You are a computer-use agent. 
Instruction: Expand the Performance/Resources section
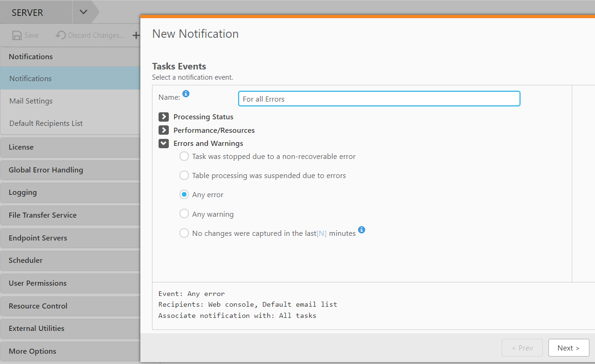163,130
